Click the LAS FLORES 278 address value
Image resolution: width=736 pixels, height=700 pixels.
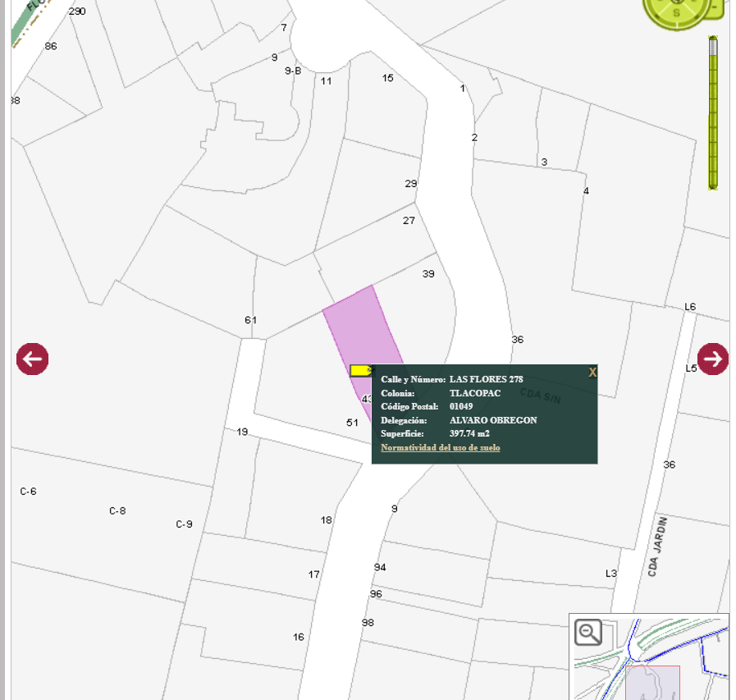(x=486, y=379)
